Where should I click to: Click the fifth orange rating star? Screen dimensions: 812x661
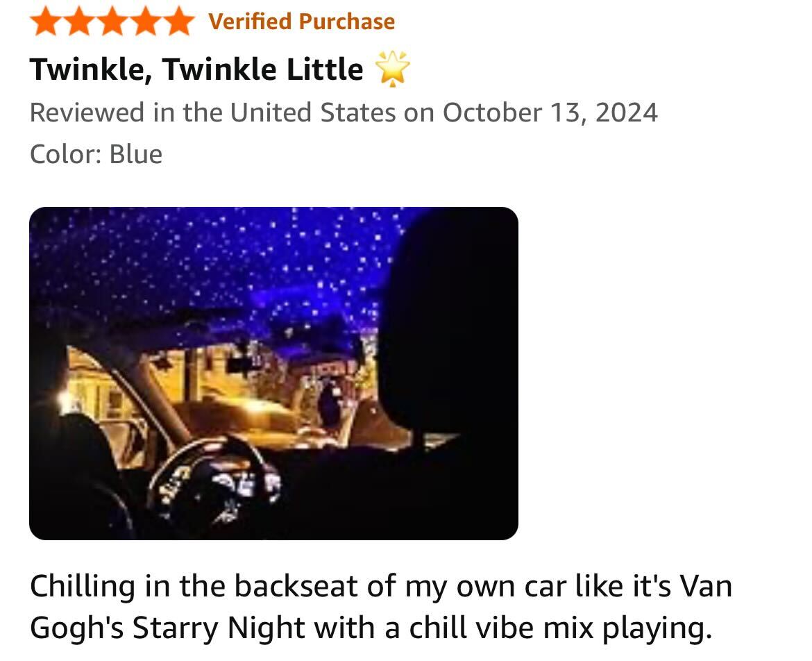(176, 22)
